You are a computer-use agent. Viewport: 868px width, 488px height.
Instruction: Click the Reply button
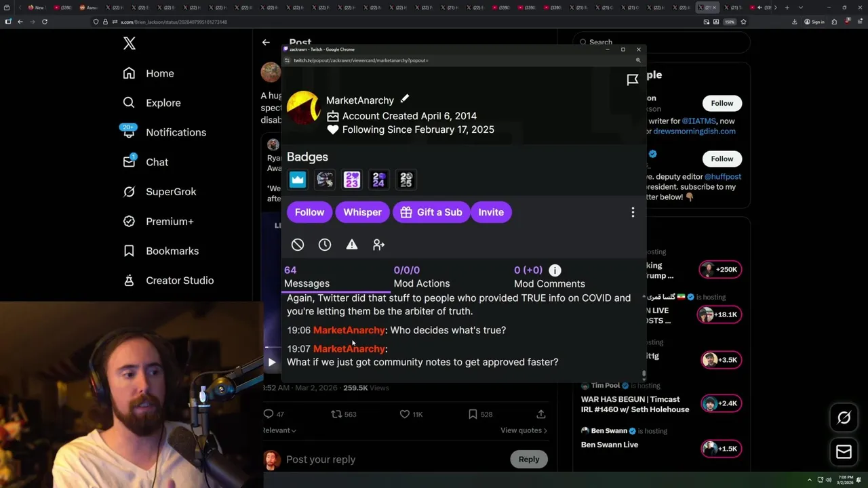[529, 460]
